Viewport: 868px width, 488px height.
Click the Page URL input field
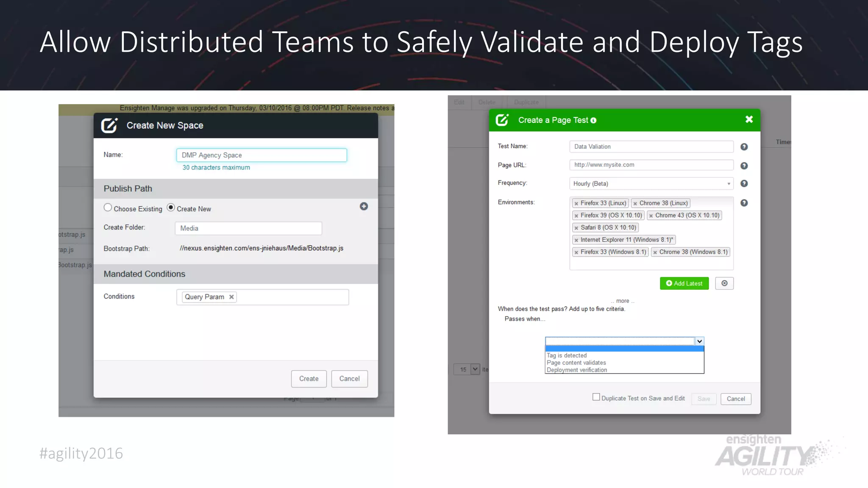651,165
